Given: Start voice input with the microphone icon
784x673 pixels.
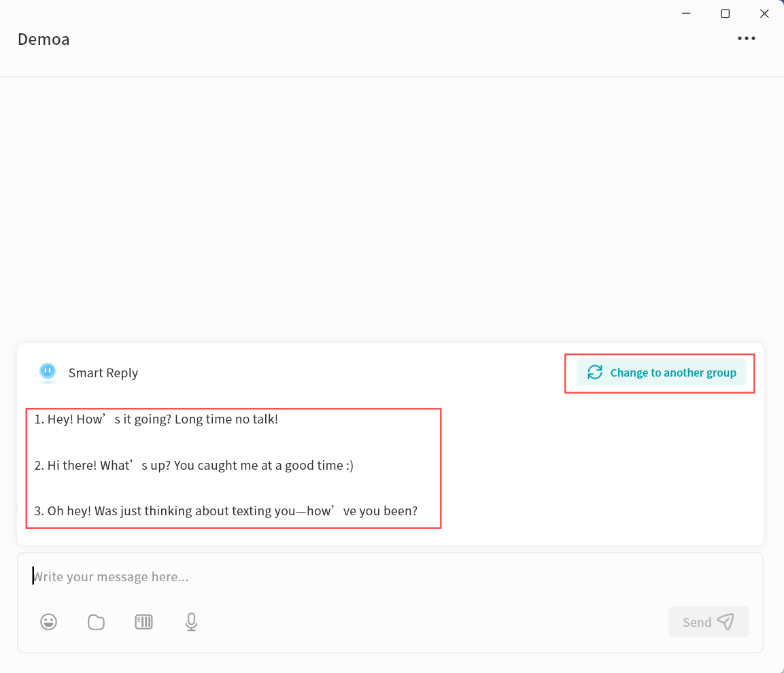Looking at the screenshot, I should pos(191,622).
